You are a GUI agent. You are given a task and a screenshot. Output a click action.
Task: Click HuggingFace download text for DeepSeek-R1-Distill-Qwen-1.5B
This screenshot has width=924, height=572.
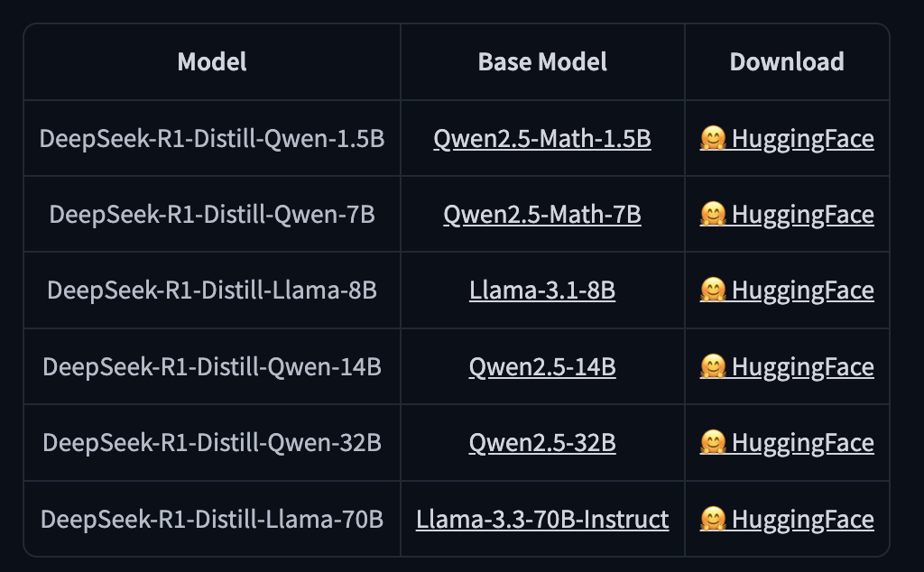pyautogui.click(x=802, y=139)
